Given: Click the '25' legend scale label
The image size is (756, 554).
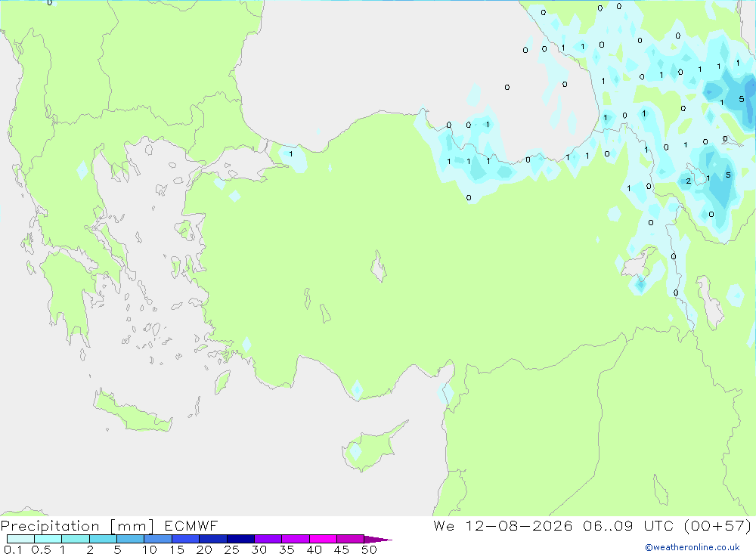Looking at the screenshot, I should point(231,549).
